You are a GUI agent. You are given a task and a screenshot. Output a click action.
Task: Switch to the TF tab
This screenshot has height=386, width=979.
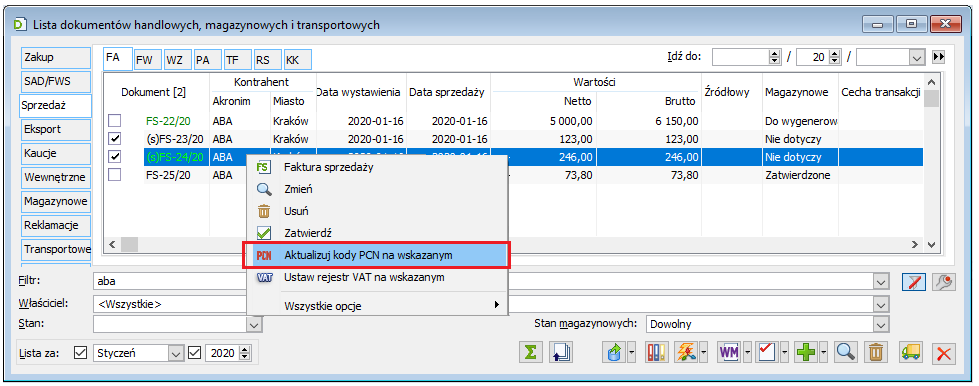pos(237,60)
